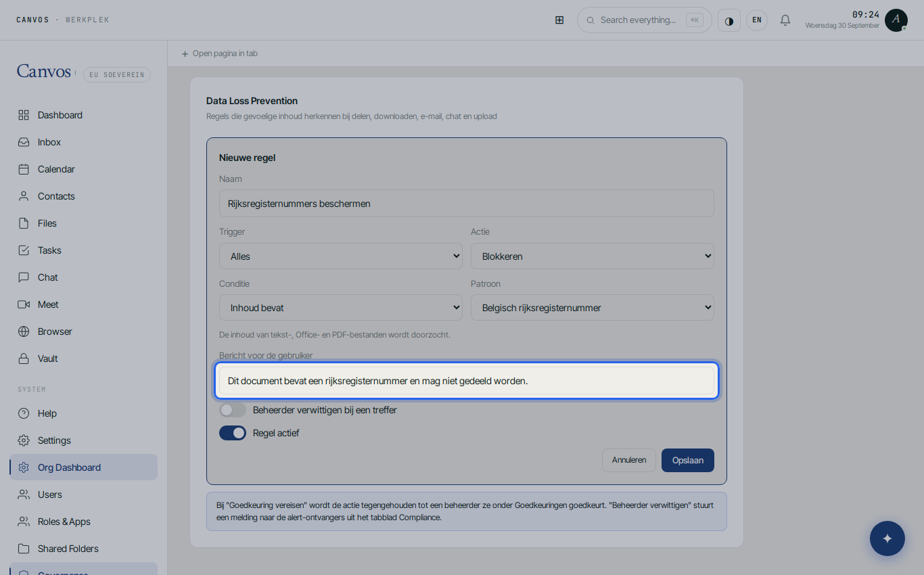Viewport: 924px width, 575px height.
Task: Click the Help question mark icon
Action: [x=24, y=413]
